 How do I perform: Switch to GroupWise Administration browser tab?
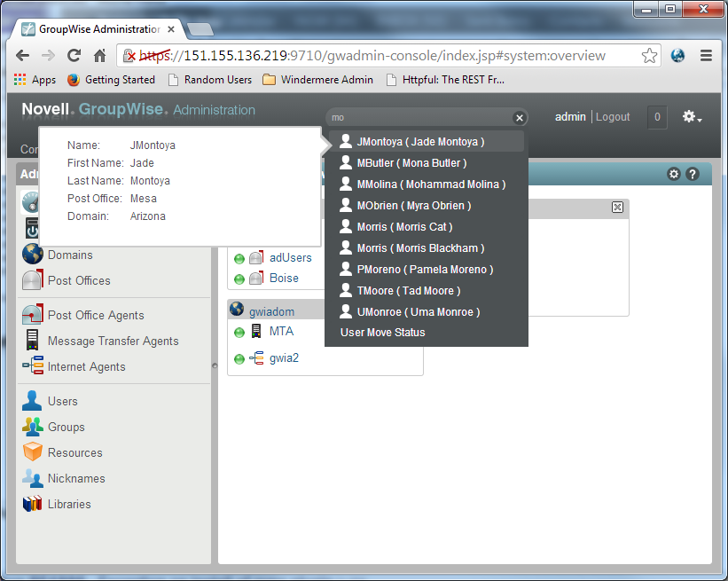click(98, 29)
